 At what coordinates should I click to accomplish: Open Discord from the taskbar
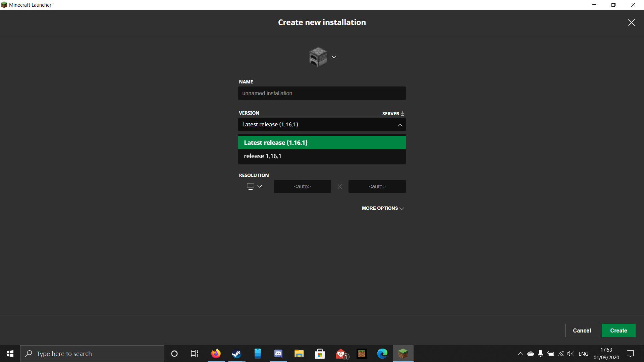coord(278,354)
